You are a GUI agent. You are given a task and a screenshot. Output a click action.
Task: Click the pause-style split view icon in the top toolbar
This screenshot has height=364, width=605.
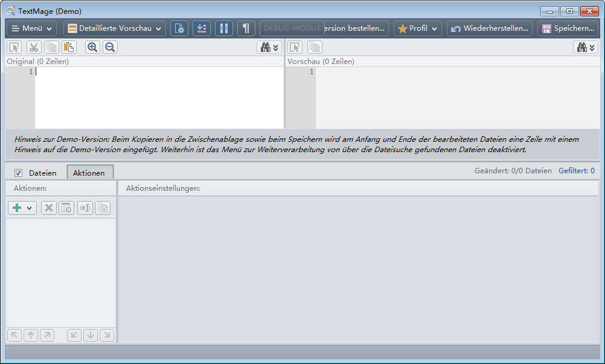click(223, 28)
